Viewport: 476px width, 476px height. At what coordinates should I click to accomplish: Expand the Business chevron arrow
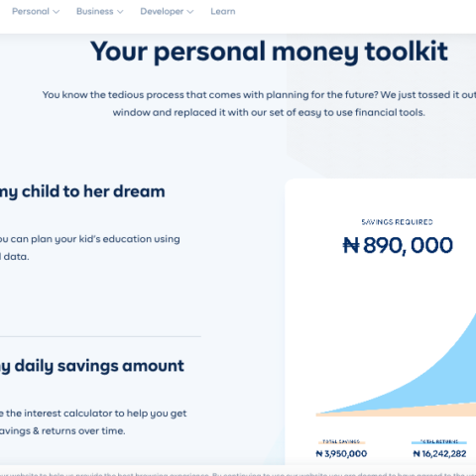[x=120, y=12]
